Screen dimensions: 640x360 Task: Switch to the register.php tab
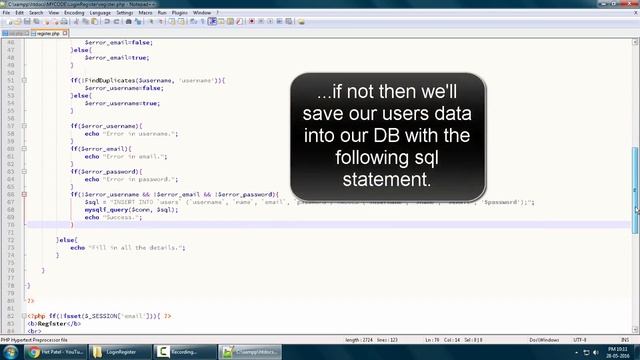coord(48,33)
